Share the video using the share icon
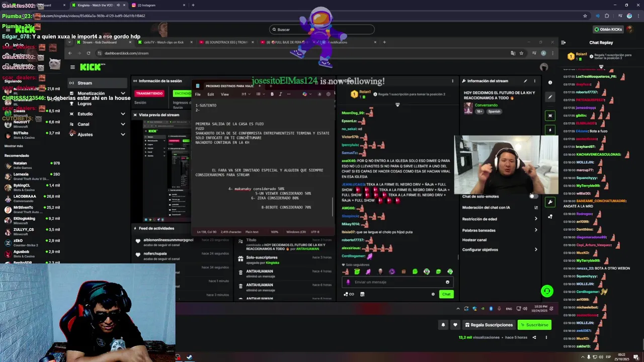This screenshot has width=644, height=362. (x=534, y=337)
